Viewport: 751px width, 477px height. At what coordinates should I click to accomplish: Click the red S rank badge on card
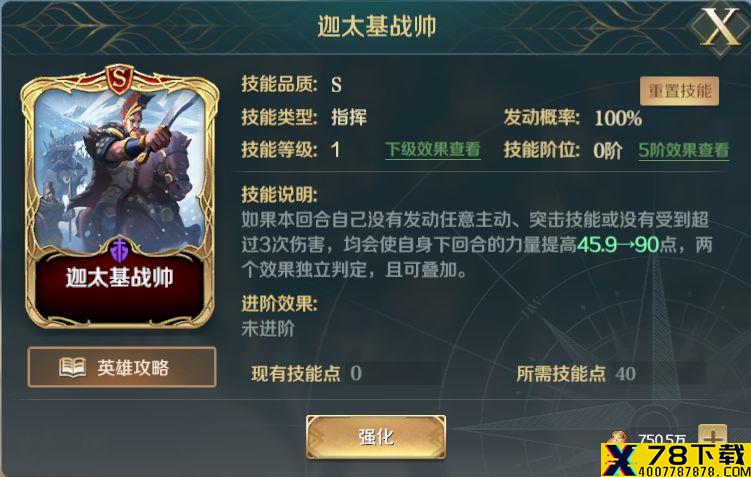coord(119,79)
